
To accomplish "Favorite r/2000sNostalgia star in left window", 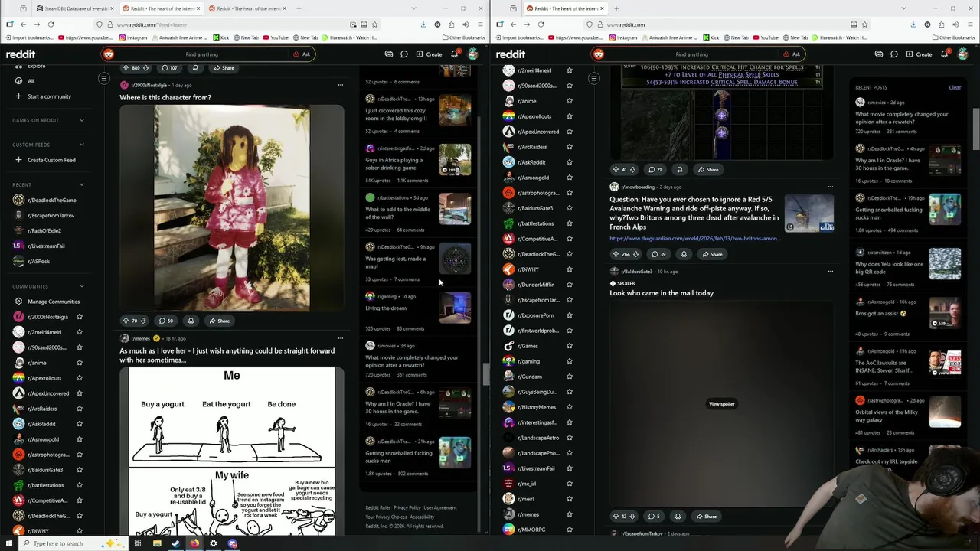I will 79,317.
